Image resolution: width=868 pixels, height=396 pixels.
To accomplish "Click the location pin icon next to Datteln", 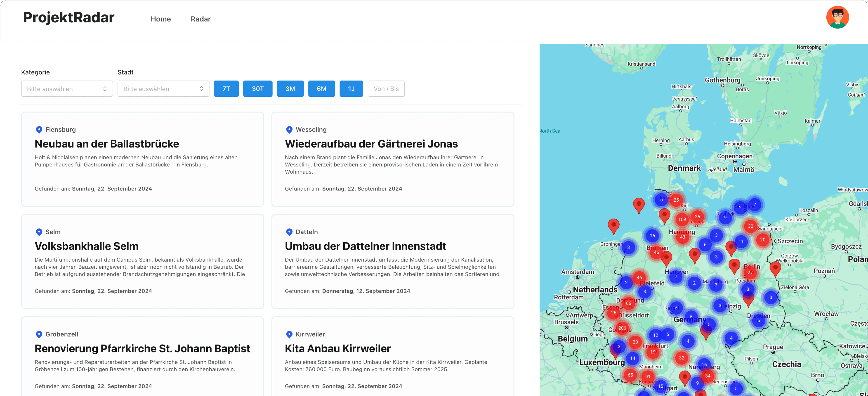I will click(289, 232).
